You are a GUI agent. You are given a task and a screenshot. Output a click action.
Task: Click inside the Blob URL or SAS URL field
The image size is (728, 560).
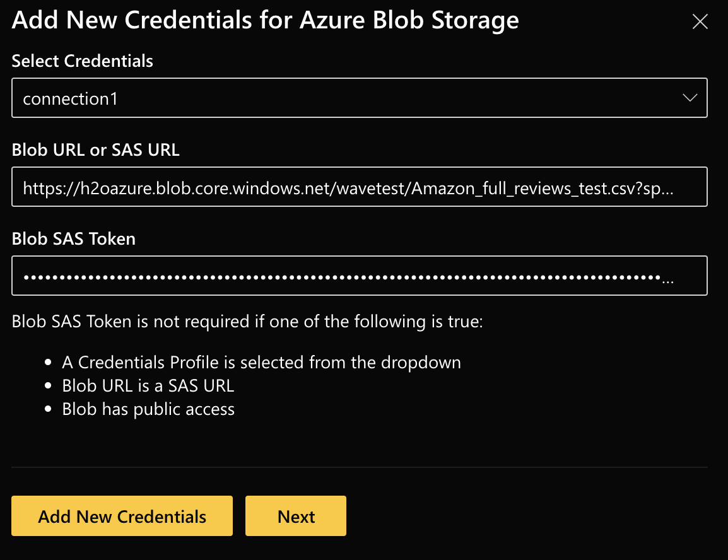pyautogui.click(x=360, y=187)
